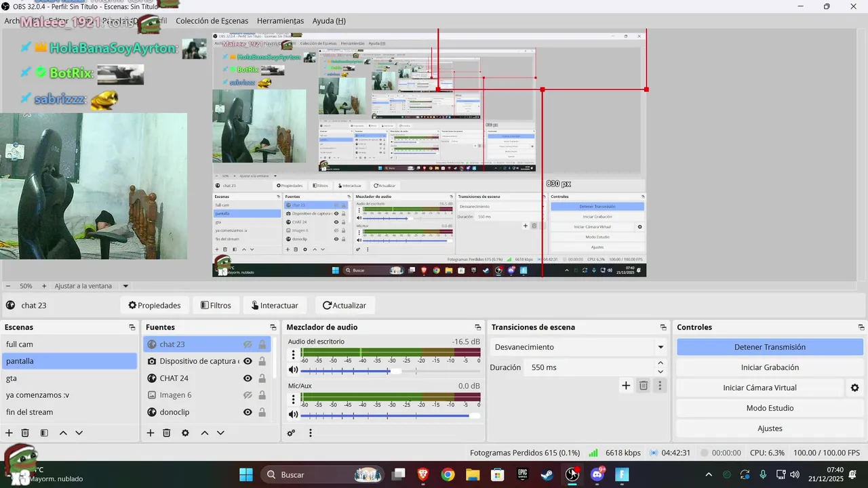Zoom in the preview with plus icon
Screen dimensions: 868x488
coord(44,286)
